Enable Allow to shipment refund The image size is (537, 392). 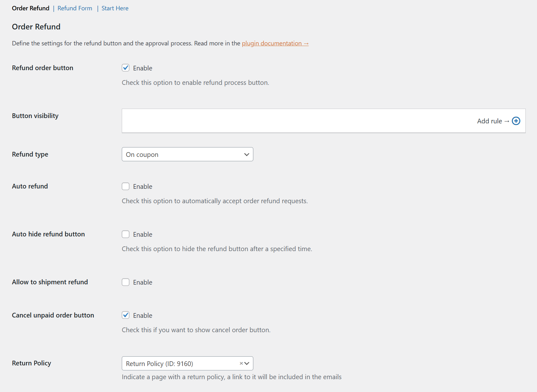pyautogui.click(x=125, y=282)
